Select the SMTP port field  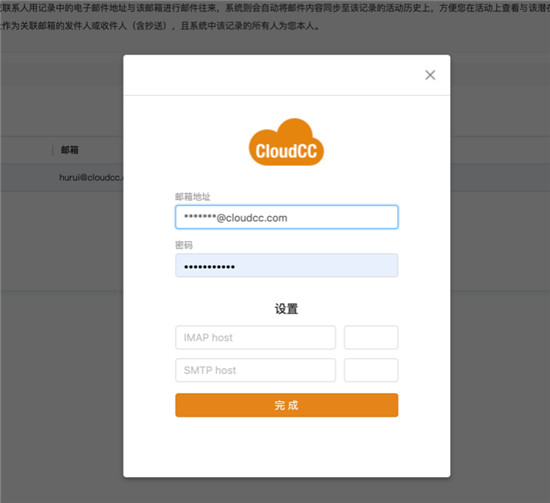tap(371, 370)
